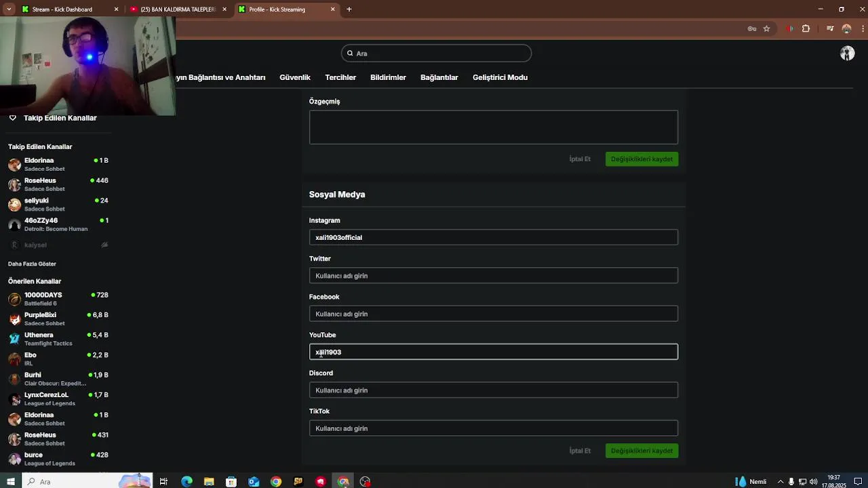The width and height of the screenshot is (868, 488).
Task: Open the tab search dropdown arrow
Action: (x=9, y=9)
